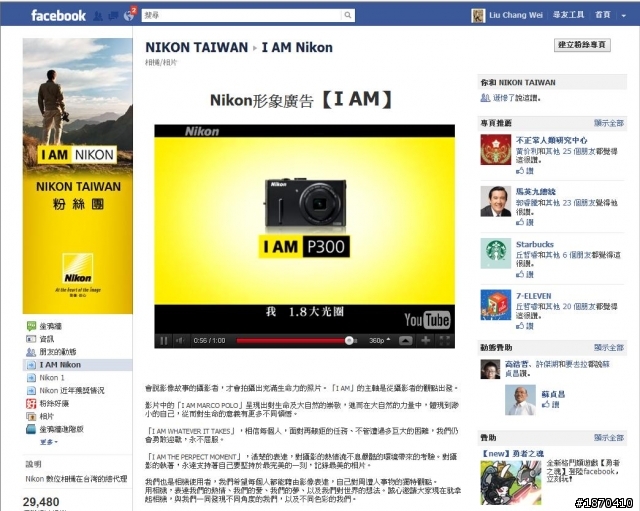The width and height of the screenshot is (640, 511).
Task: Click the I AM P300 camera video frame
Action: tap(304, 221)
